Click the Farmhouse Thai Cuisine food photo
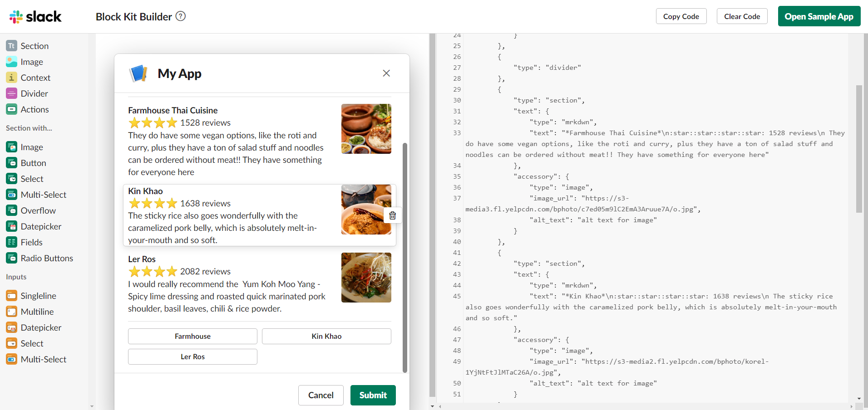868x410 pixels. tap(366, 129)
